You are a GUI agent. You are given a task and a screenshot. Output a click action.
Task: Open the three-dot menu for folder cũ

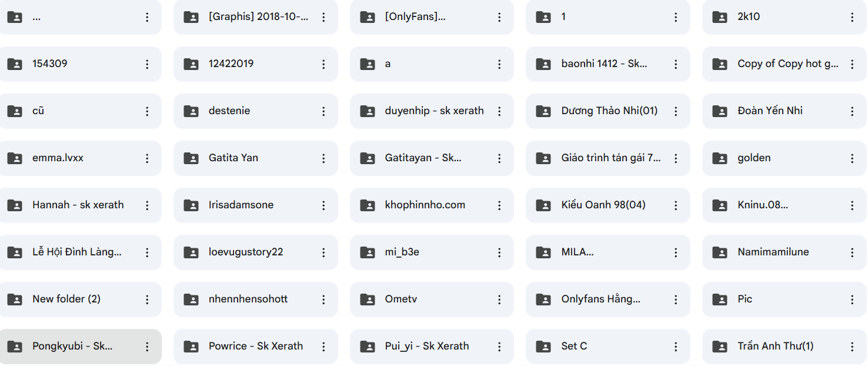pyautogui.click(x=147, y=111)
